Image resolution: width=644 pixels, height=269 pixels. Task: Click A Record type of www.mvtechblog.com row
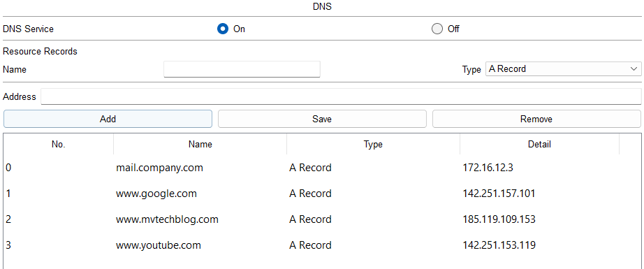coord(310,219)
